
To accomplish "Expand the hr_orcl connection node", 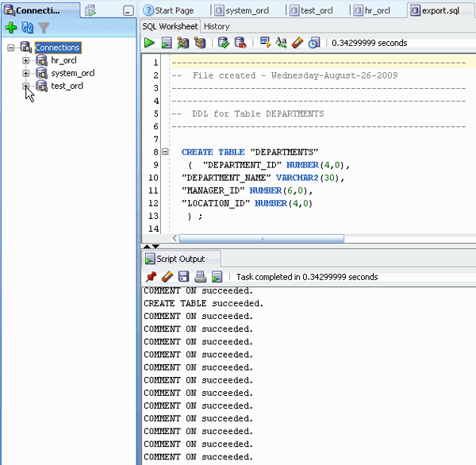I will coord(26,60).
